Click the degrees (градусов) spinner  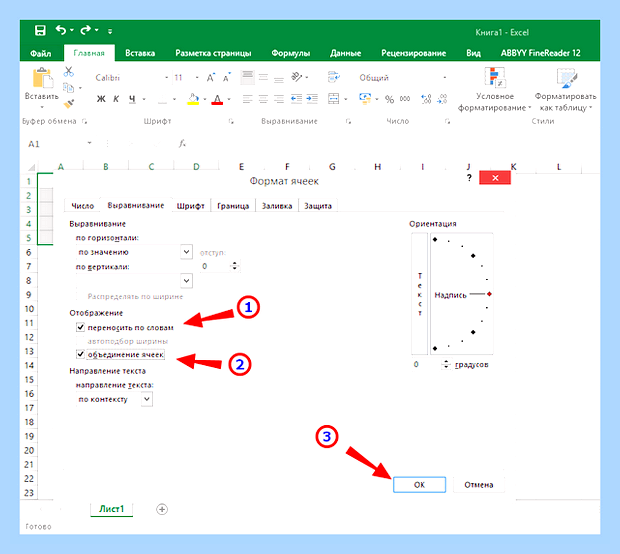pos(446,364)
